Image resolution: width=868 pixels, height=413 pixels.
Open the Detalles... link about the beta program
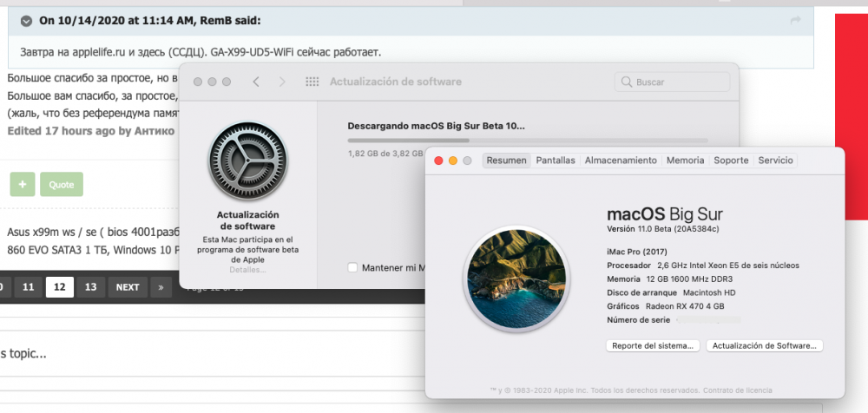coord(247,270)
